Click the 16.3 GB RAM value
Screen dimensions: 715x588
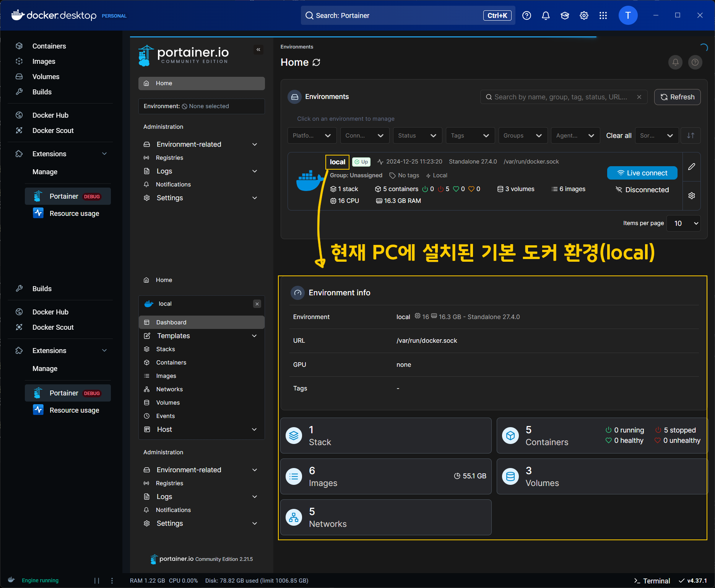coord(402,201)
